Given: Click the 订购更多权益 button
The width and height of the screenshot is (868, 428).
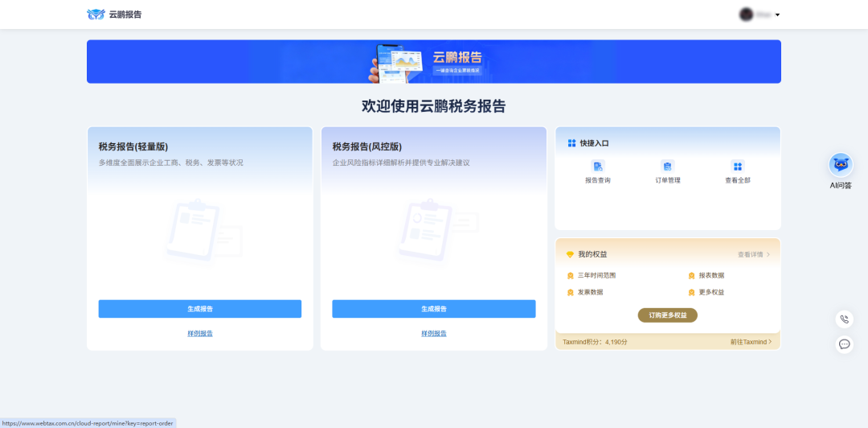Looking at the screenshot, I should click(668, 315).
